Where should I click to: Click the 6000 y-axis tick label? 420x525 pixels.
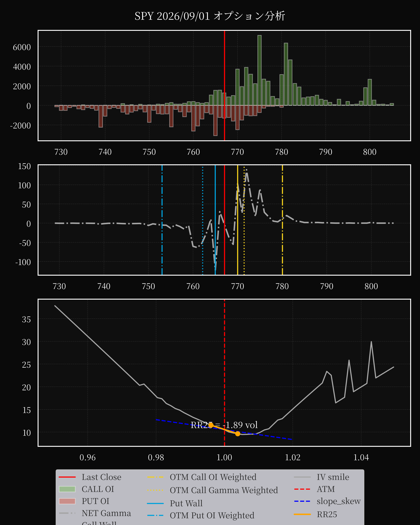tap(22, 47)
